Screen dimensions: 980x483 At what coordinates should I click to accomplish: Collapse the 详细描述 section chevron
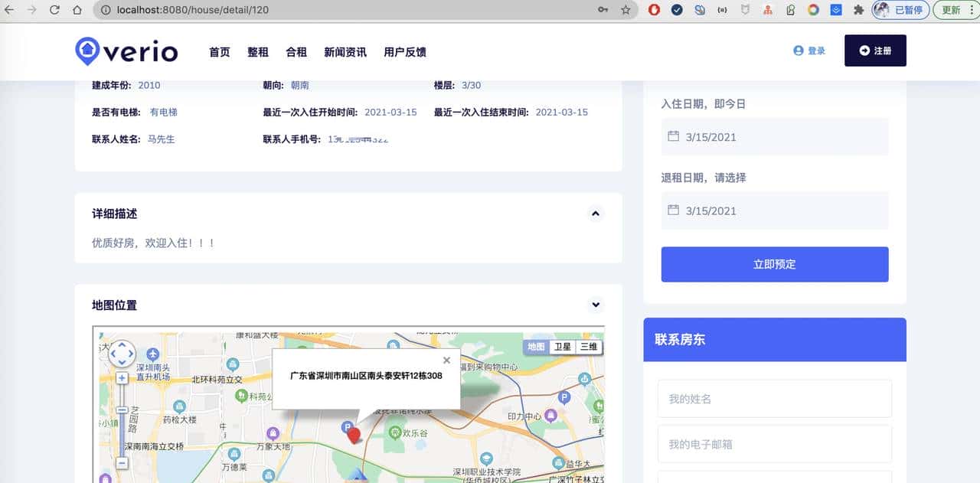595,214
